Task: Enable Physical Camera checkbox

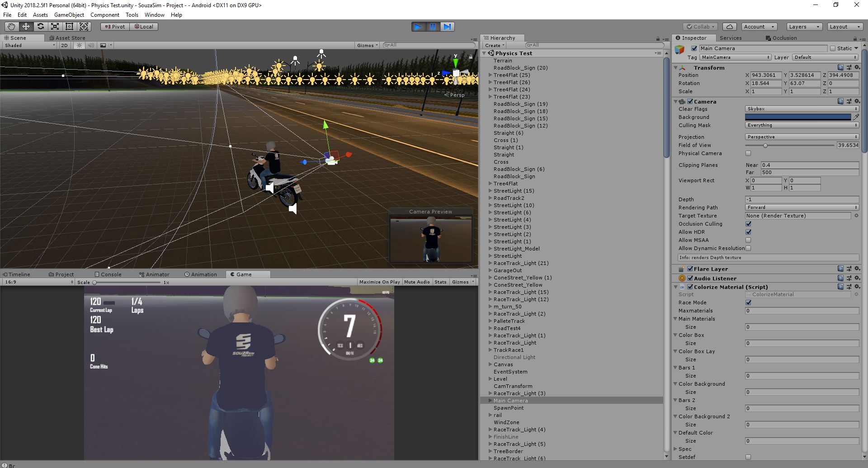Action: 748,153
